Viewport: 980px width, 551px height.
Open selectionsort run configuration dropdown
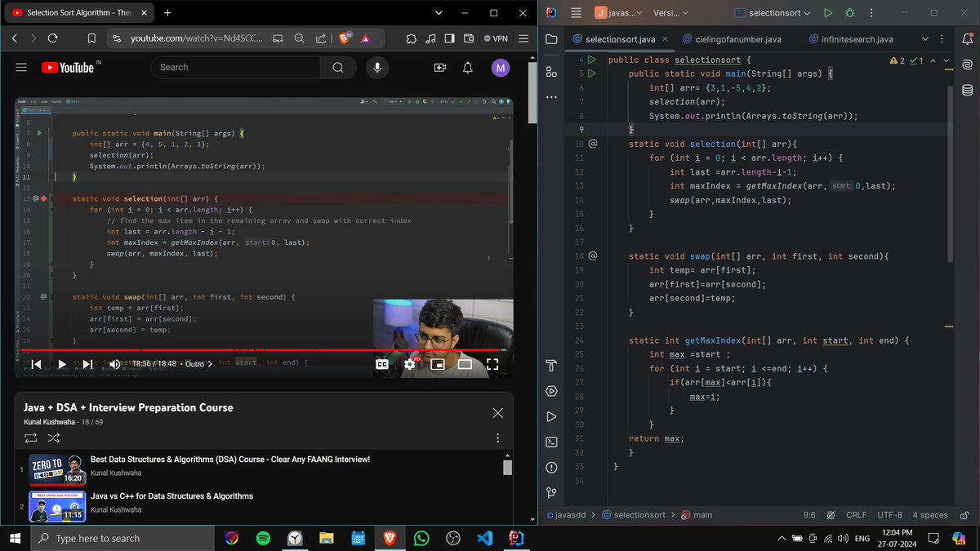coord(773,13)
